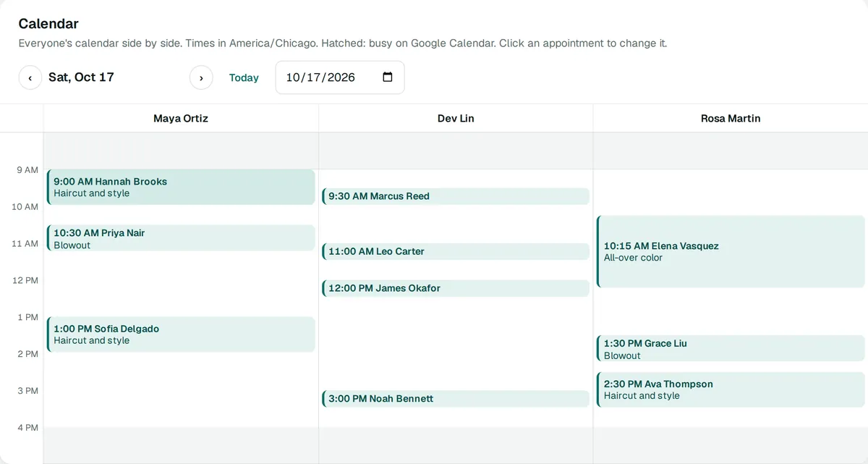Click the 9 AM time label
The image size is (868, 464).
(27, 170)
